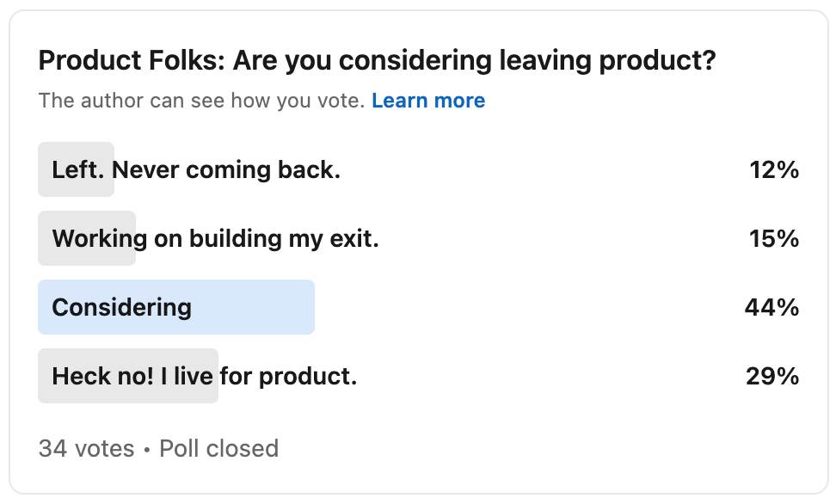The width and height of the screenshot is (836, 504).
Task: Click the 29% result figure
Action: point(772,376)
